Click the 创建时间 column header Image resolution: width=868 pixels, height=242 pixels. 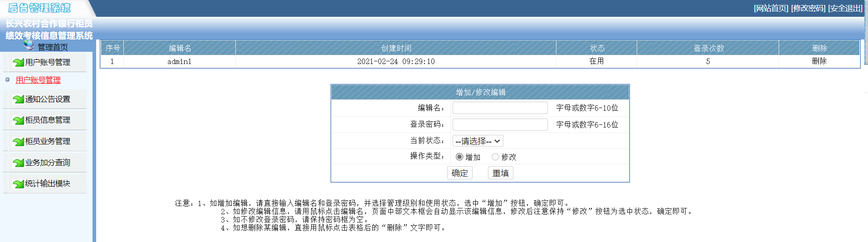pyautogui.click(x=396, y=48)
